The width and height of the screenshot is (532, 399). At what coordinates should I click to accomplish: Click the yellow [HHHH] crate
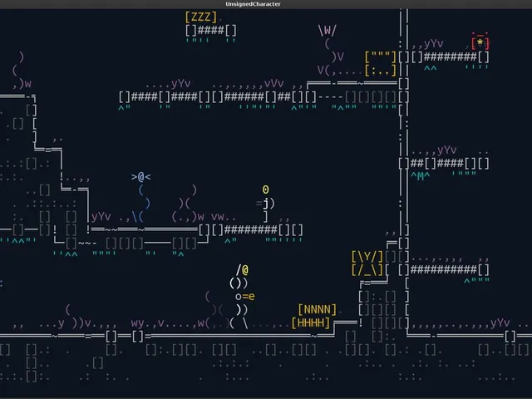click(x=311, y=323)
